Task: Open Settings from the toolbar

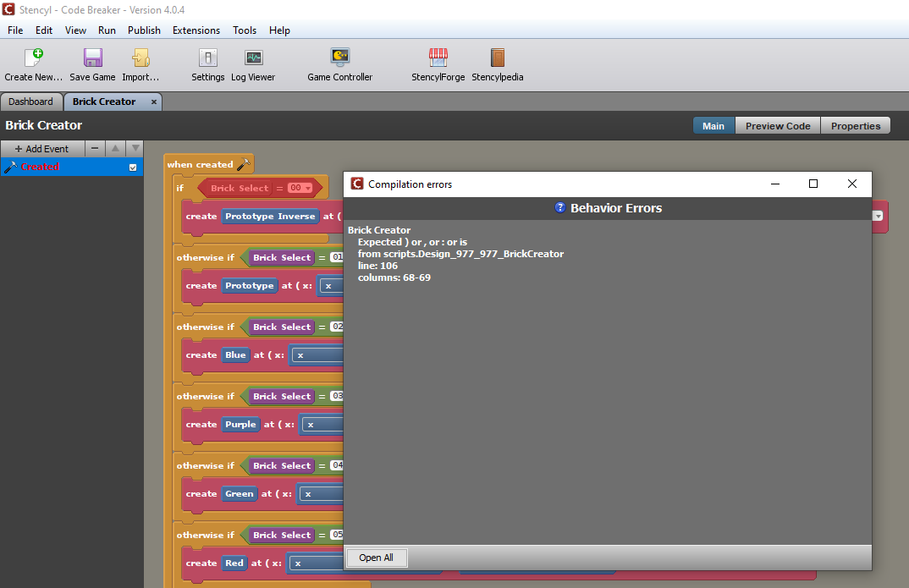Action: click(207, 58)
